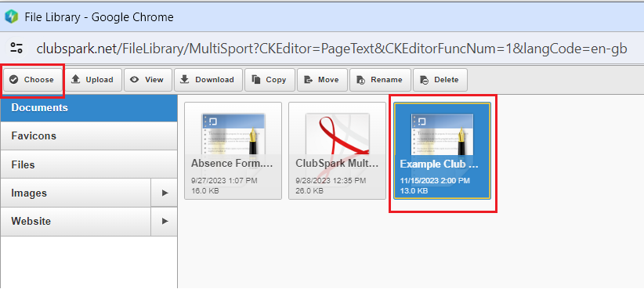Click the Move file icon
Screen dimensions: 644x289
point(308,80)
